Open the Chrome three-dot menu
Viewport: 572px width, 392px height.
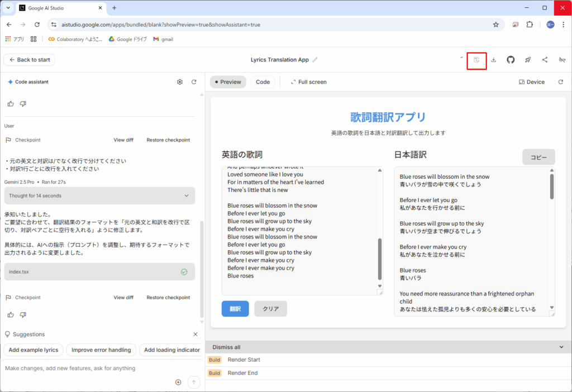564,25
